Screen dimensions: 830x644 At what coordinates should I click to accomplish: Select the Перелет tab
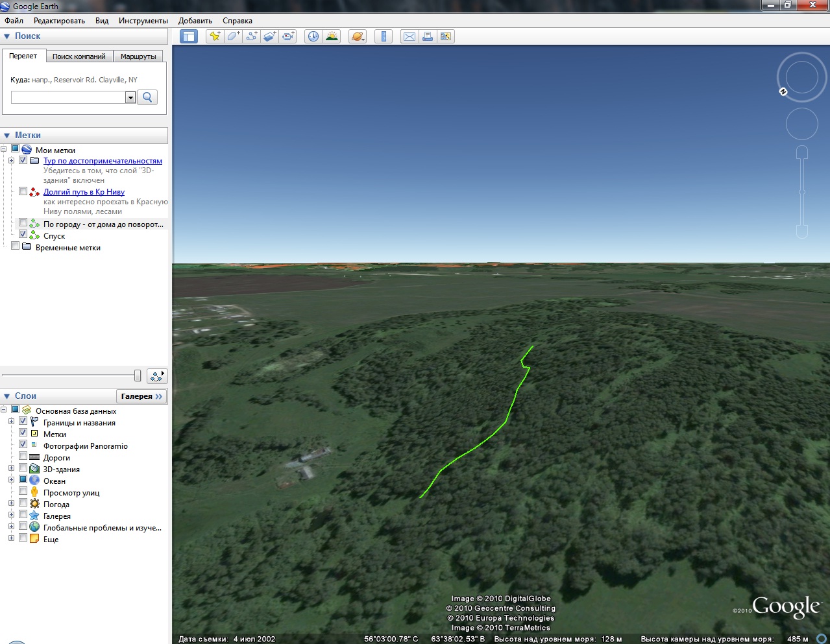click(23, 56)
